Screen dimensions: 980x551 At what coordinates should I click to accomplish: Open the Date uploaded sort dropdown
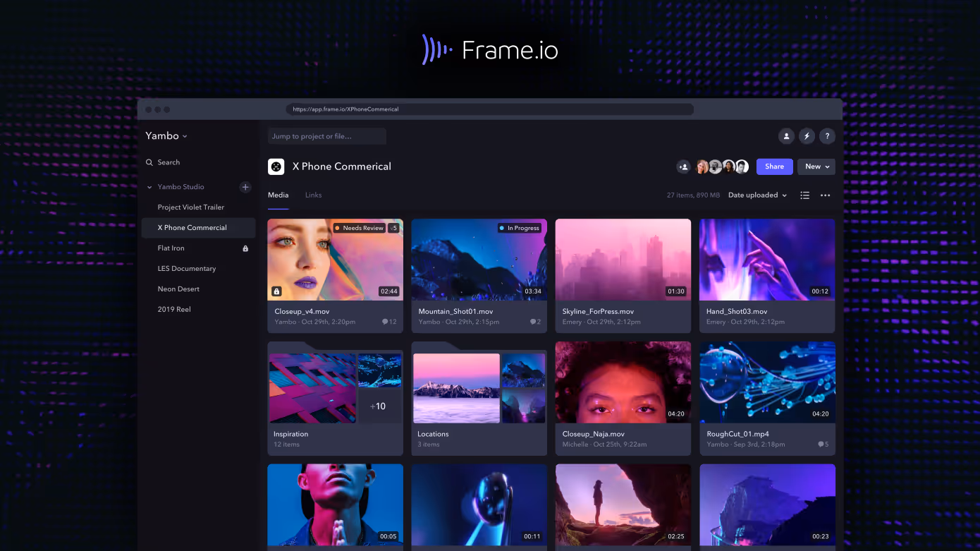[757, 195]
